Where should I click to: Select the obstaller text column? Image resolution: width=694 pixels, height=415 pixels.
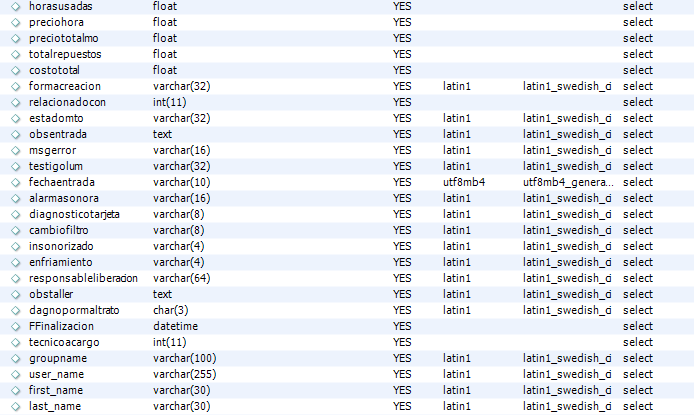[x=53, y=294]
